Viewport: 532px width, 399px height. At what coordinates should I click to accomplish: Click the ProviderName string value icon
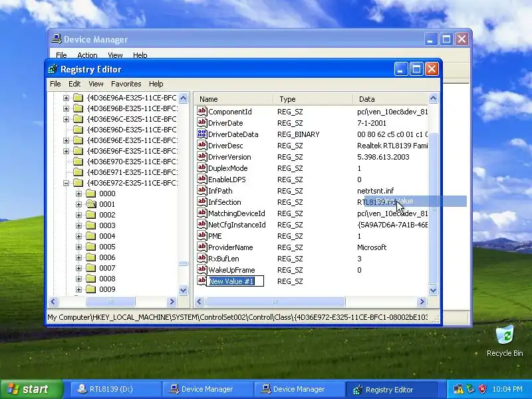(202, 247)
